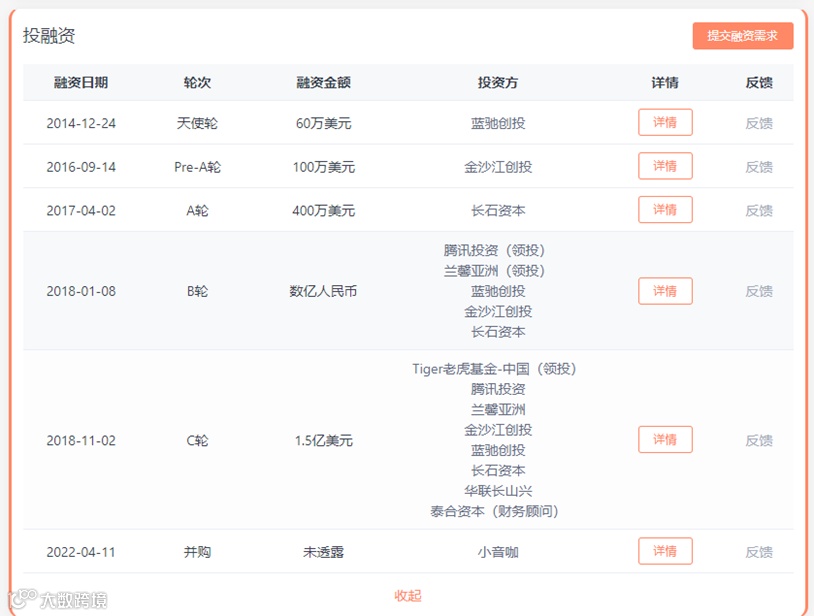Viewport: 814px width, 616px height.
Task: Select the date 2018-11-02
Action: coord(81,441)
